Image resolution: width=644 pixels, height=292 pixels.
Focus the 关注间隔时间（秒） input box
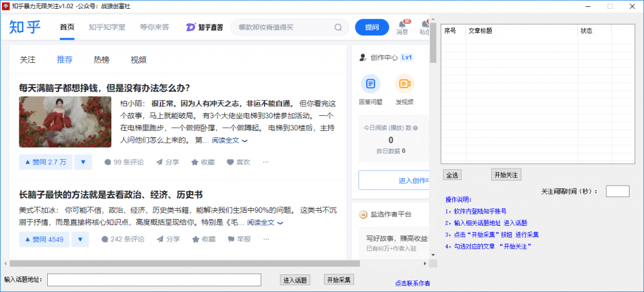[x=618, y=191]
